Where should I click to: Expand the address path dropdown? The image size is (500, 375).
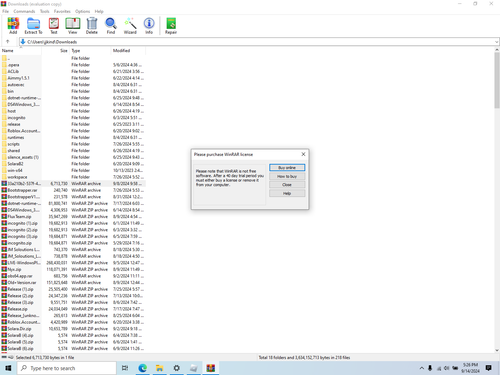tap(496, 42)
